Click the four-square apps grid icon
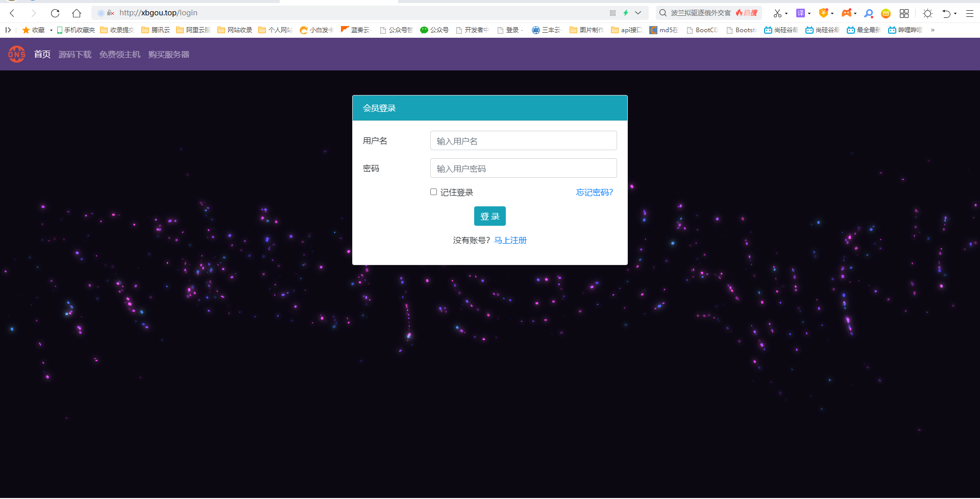Screen dimensions: 980x499 coord(904,13)
